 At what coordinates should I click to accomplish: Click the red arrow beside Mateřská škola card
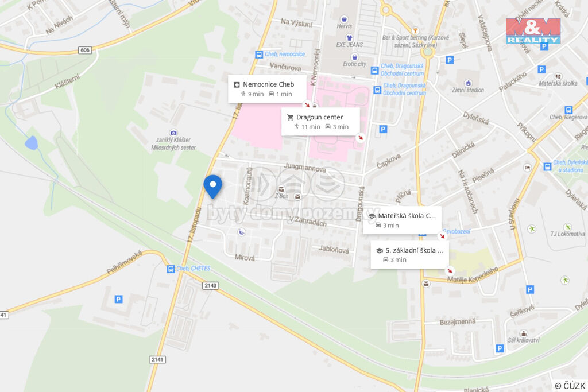pyautogui.click(x=442, y=236)
